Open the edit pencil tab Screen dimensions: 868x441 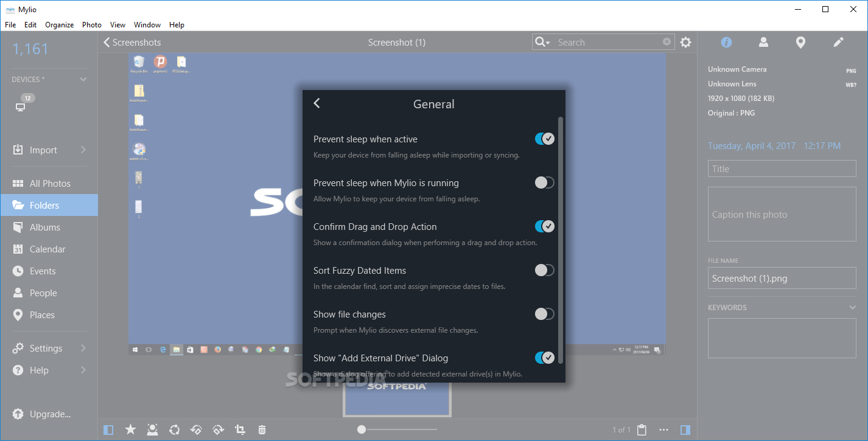tap(838, 42)
